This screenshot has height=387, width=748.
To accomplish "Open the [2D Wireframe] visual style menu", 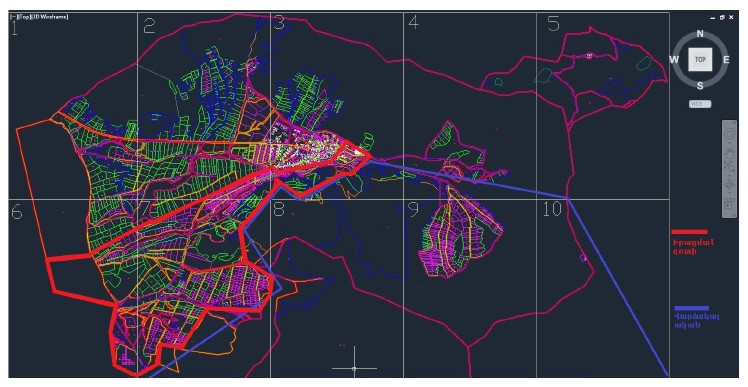I will pyautogui.click(x=49, y=17).
